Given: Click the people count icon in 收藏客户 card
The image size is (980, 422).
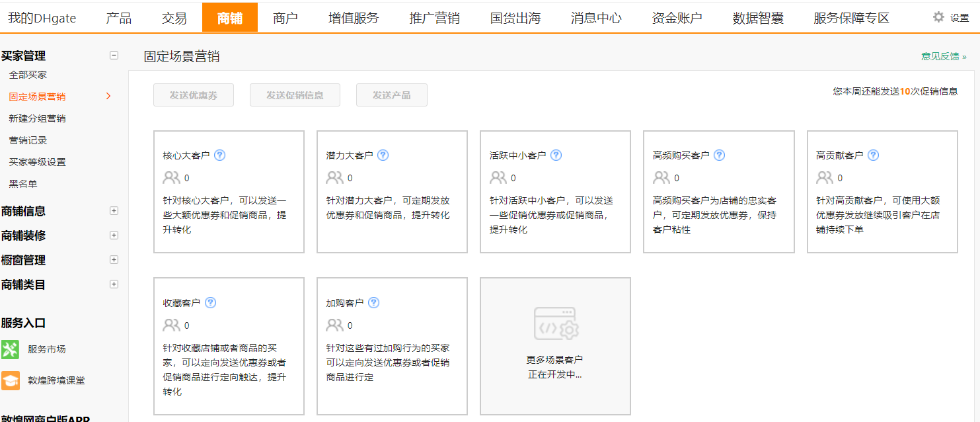Looking at the screenshot, I should pos(171,325).
